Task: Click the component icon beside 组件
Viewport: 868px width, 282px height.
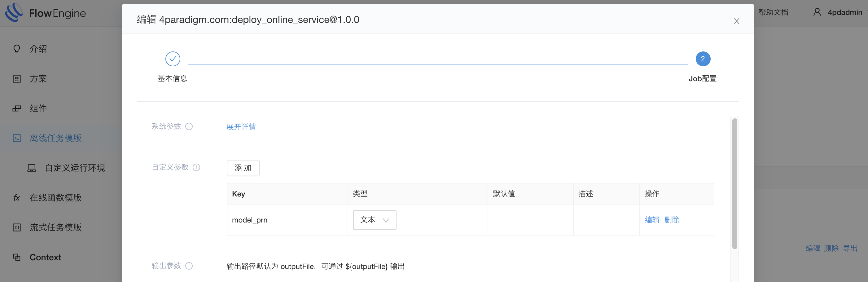Action: (16, 108)
